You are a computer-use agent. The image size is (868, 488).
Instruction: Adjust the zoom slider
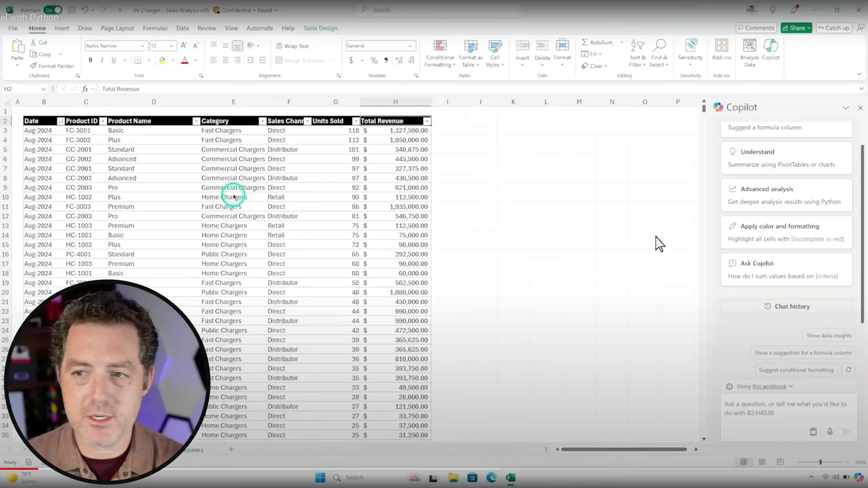(820, 462)
